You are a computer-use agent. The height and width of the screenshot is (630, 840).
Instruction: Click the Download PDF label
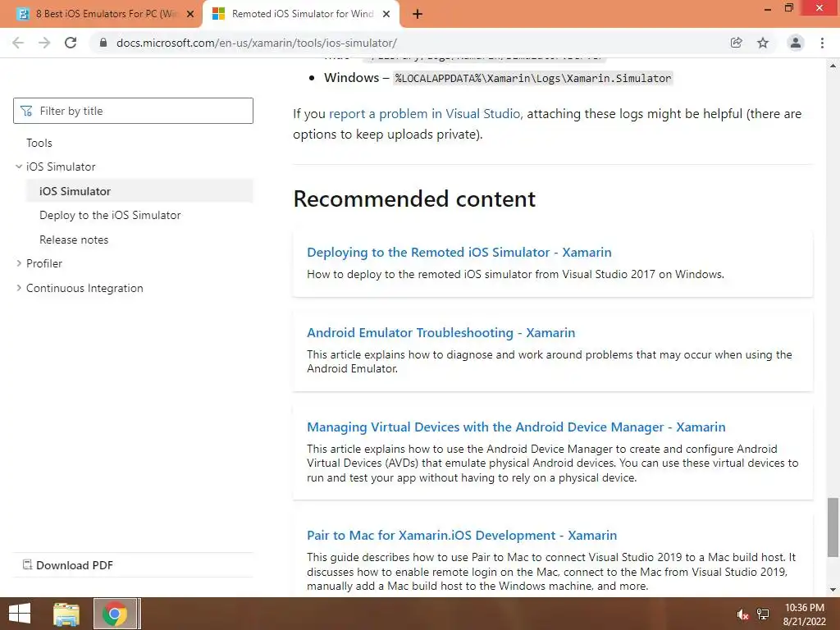click(75, 565)
